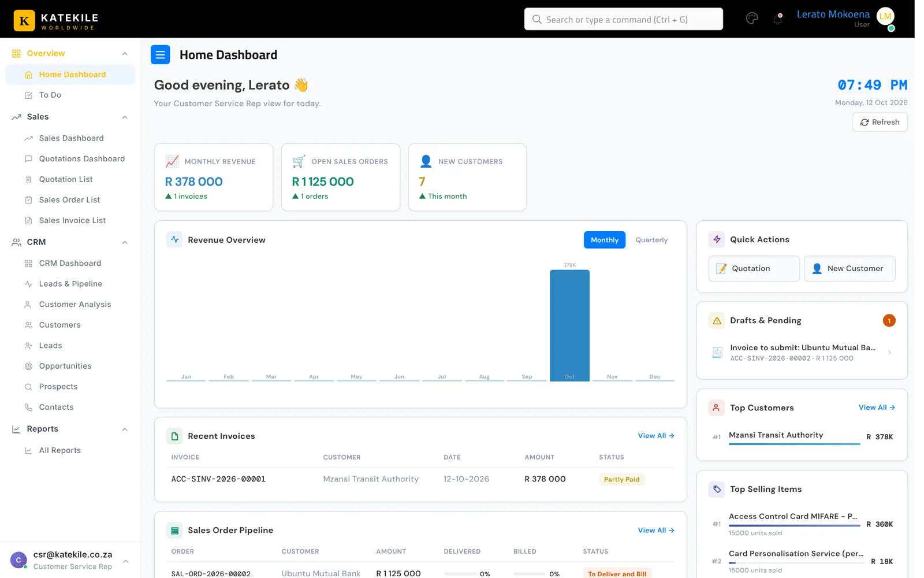Collapse the CRM sidebar section
Image resolution: width=924 pixels, height=578 pixels.
point(125,242)
